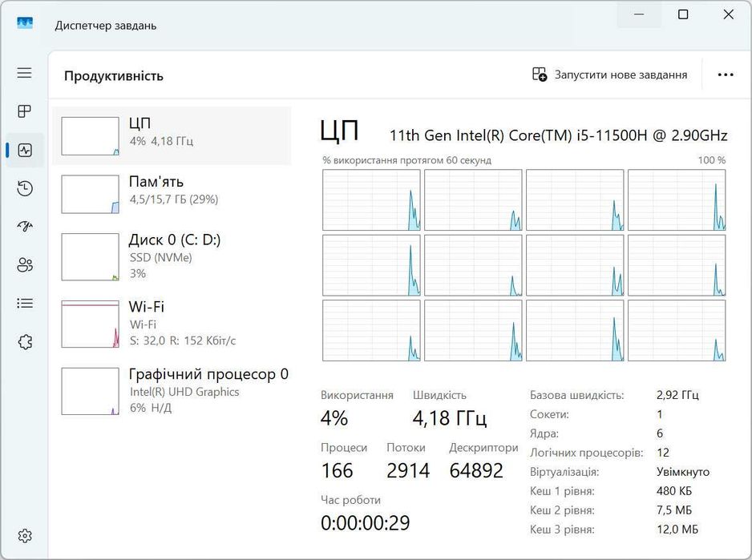Image resolution: width=752 pixels, height=560 pixels.
Task: Click the Диск 0 mini graph thumbnail
Action: click(90, 257)
